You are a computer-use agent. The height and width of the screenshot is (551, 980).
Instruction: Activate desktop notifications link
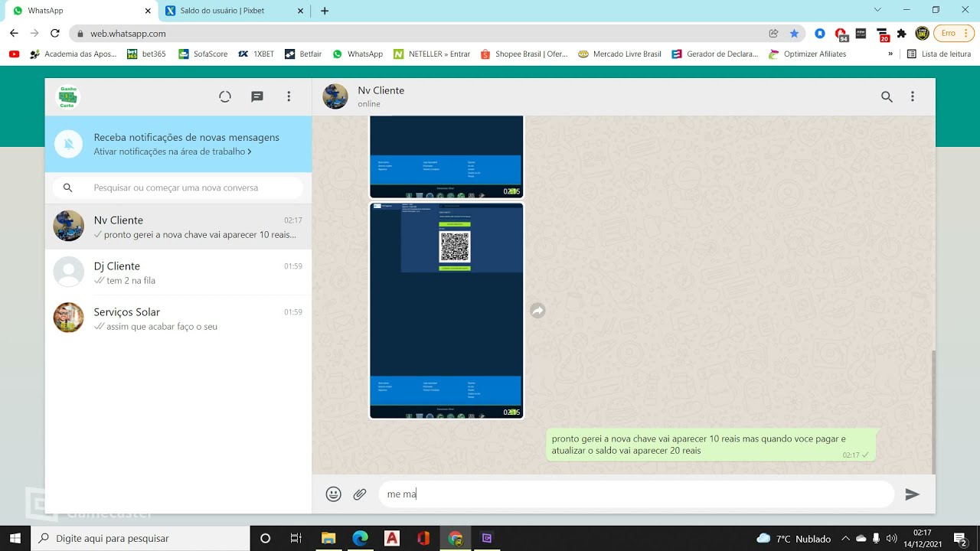point(172,152)
